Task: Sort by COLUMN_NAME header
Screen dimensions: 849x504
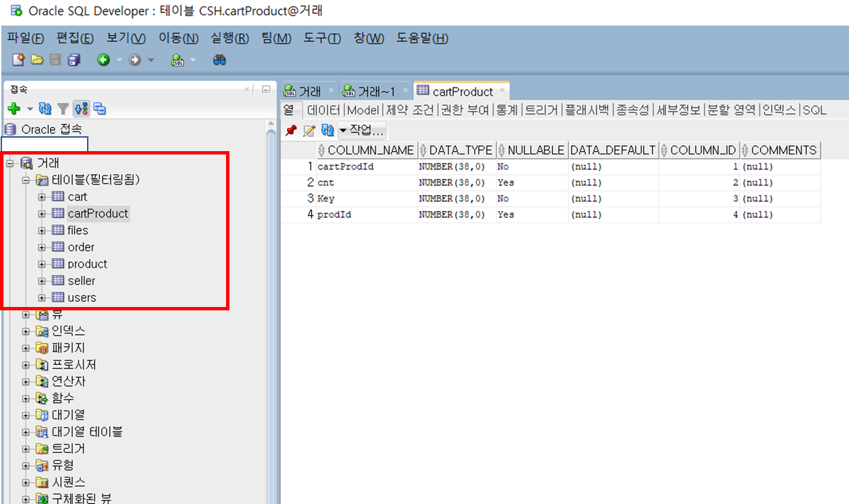Action: pos(366,150)
